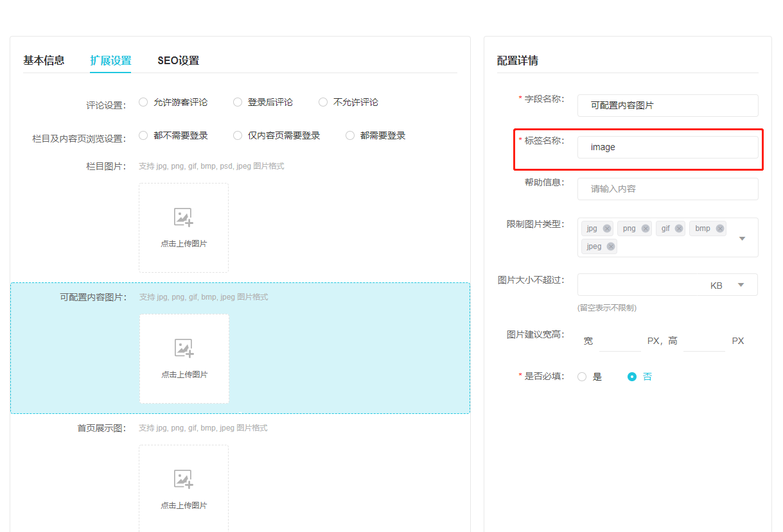
Task: Click upload image icon under 首页展示图
Action: click(184, 479)
